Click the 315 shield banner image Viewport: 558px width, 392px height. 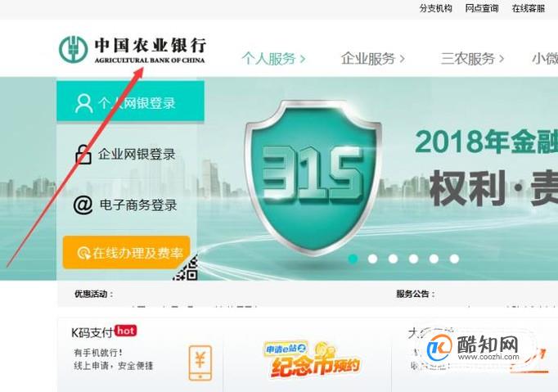313,177
